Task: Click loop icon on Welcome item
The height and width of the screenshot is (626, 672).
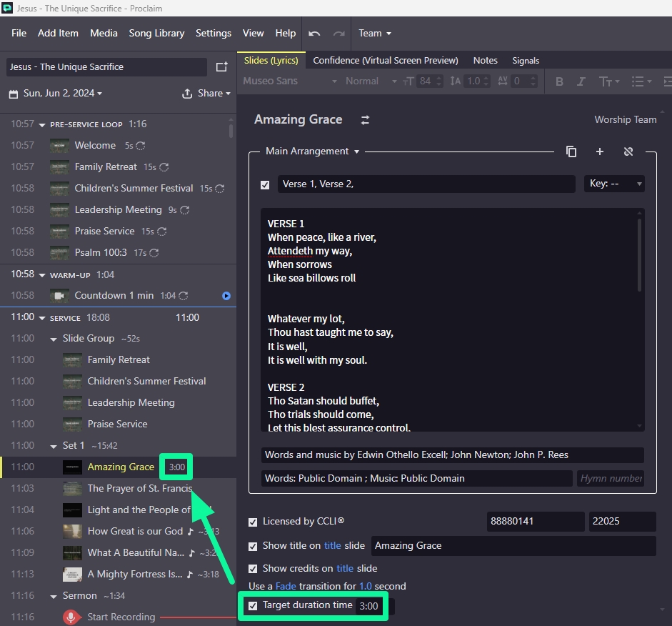Action: click(140, 146)
